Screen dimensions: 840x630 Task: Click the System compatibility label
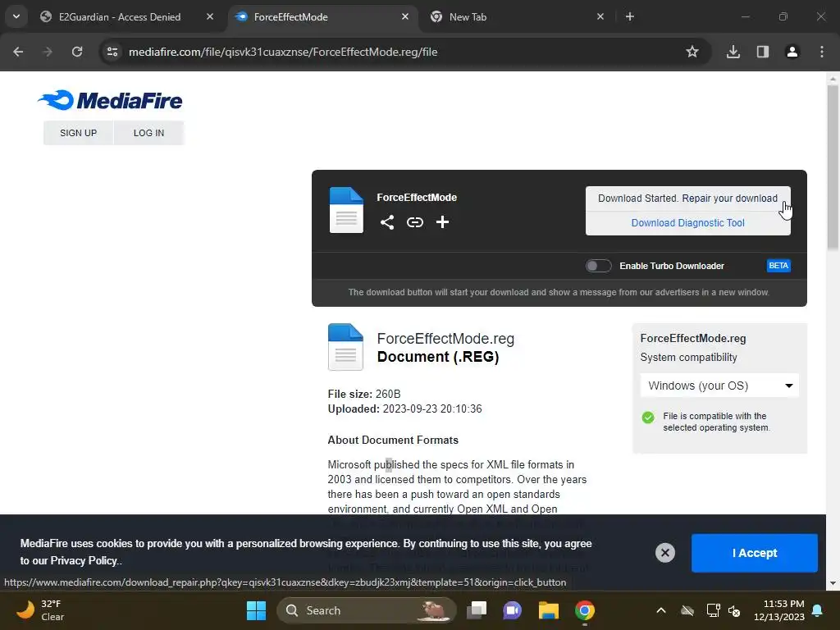point(688,358)
